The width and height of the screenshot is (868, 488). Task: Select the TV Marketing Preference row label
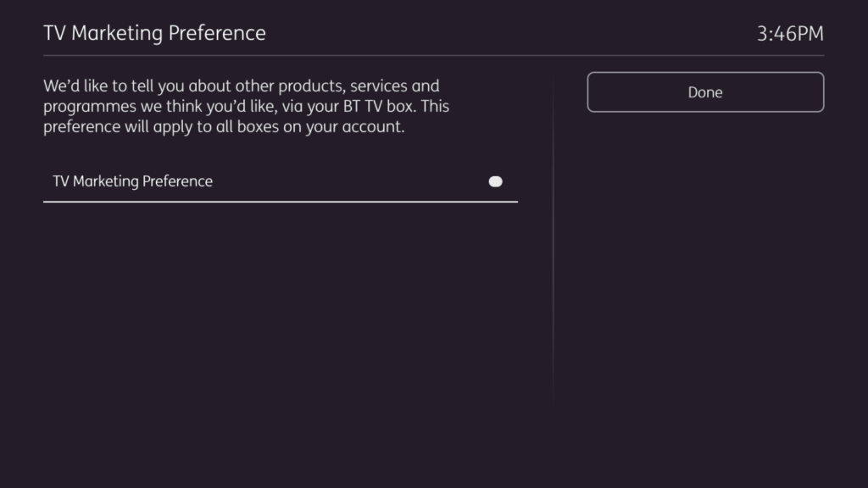coord(132,181)
